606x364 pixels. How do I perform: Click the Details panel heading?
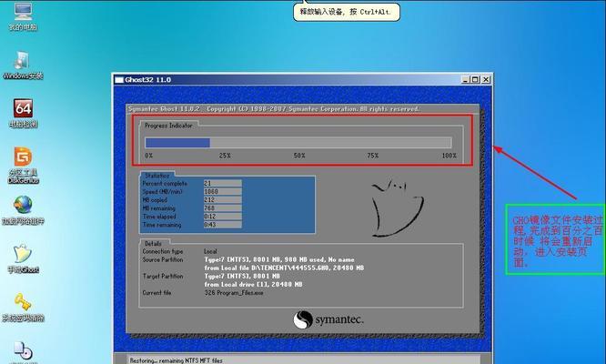(x=153, y=244)
